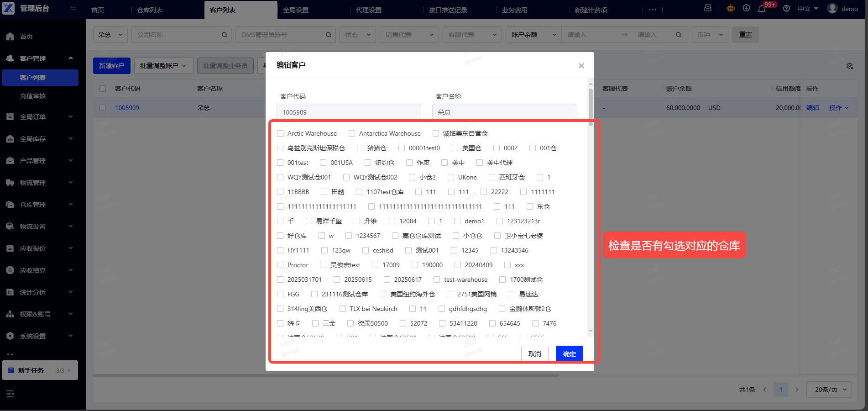
Task: Click the 仓库管理 sidebar icon
Action: pos(10,205)
